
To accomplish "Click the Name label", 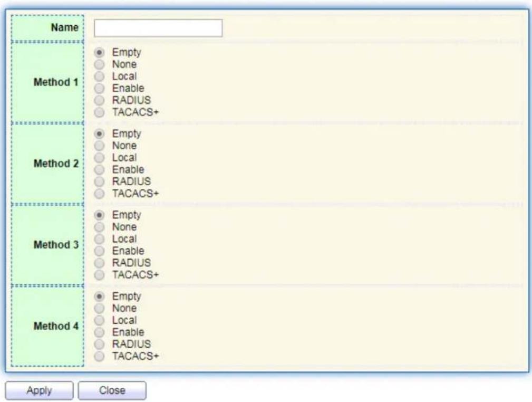I will click(x=65, y=27).
